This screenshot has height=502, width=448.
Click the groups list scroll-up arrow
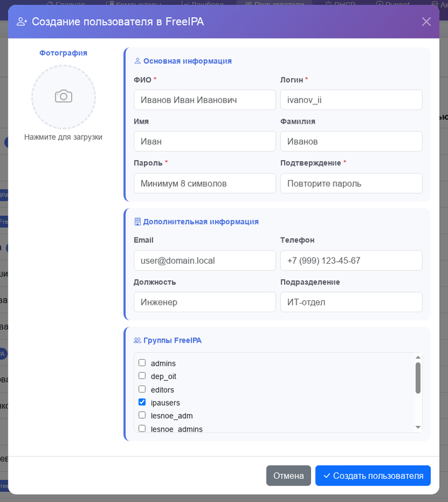click(418, 357)
